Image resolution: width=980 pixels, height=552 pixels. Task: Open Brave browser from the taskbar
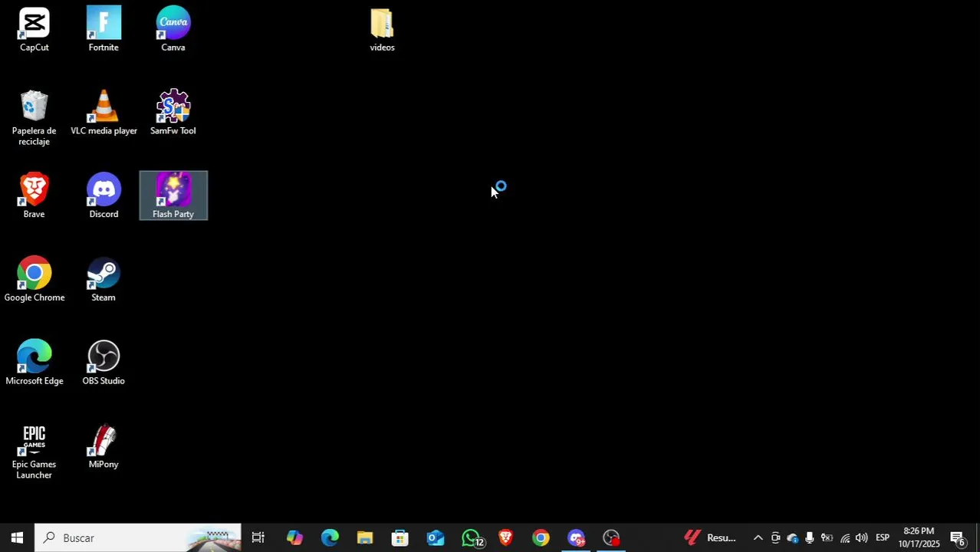coord(506,538)
